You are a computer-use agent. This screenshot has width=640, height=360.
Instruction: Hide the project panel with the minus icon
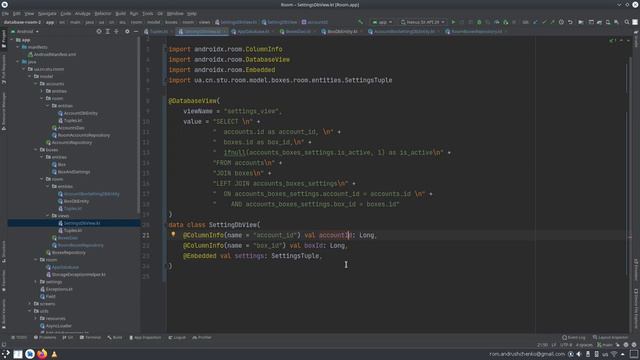click(136, 31)
